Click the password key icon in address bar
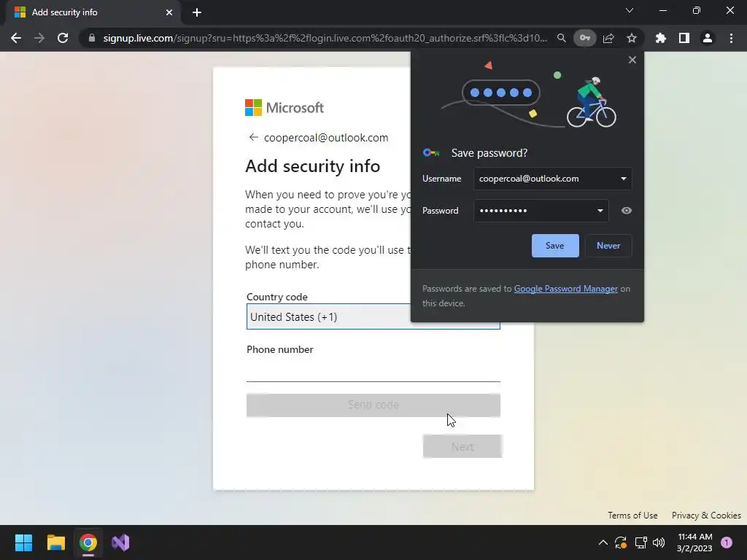 tap(585, 38)
